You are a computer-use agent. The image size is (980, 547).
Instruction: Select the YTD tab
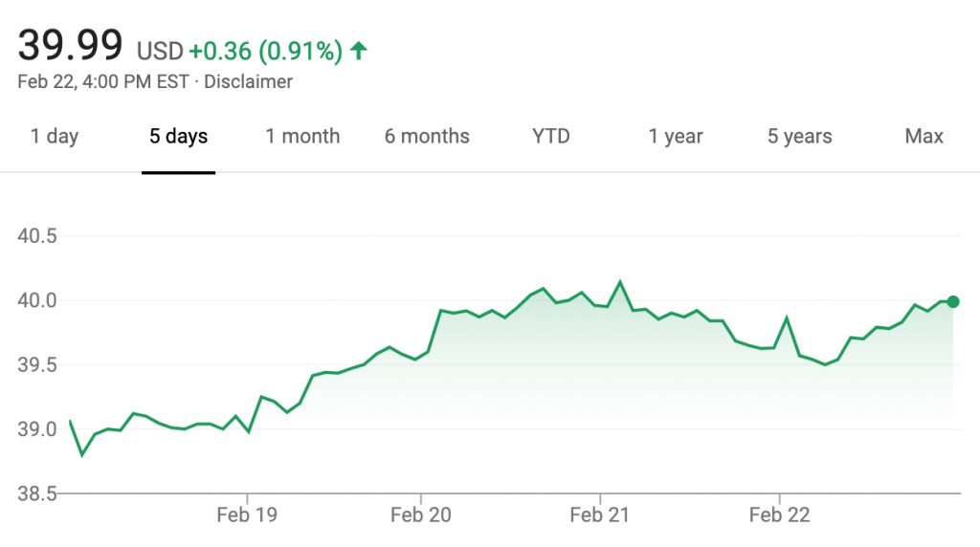coord(550,136)
